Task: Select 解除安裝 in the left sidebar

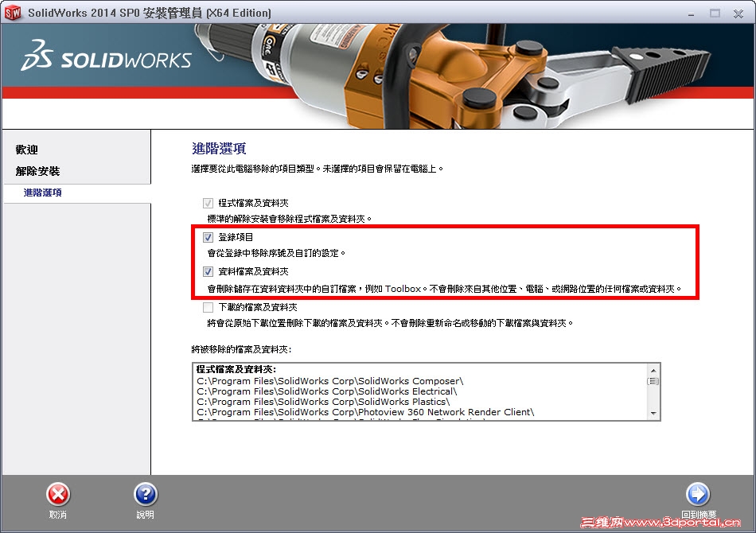Action: pyautogui.click(x=37, y=171)
